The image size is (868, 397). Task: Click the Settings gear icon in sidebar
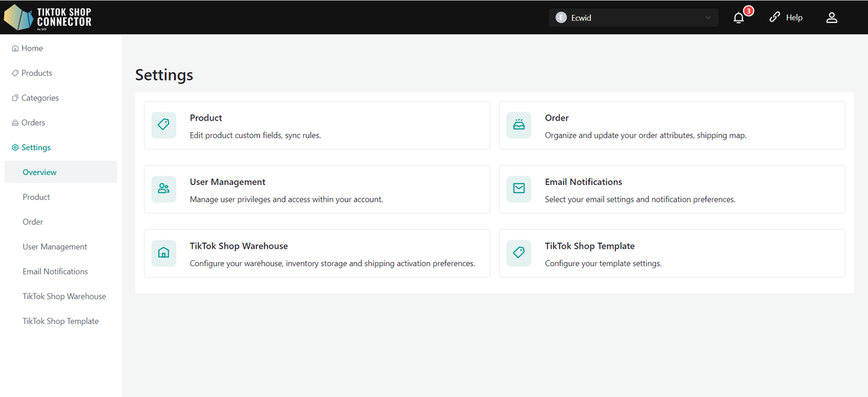16,148
